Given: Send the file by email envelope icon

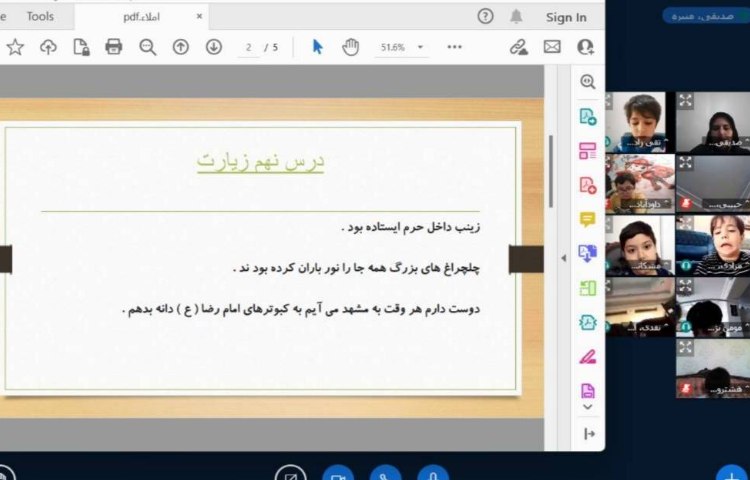Looking at the screenshot, I should click(552, 47).
